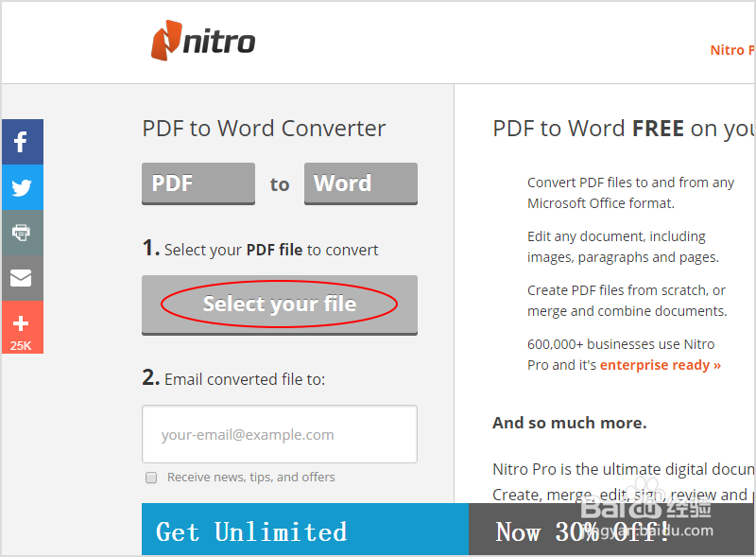
Task: Click the 'And so much more.' heading
Action: (570, 423)
